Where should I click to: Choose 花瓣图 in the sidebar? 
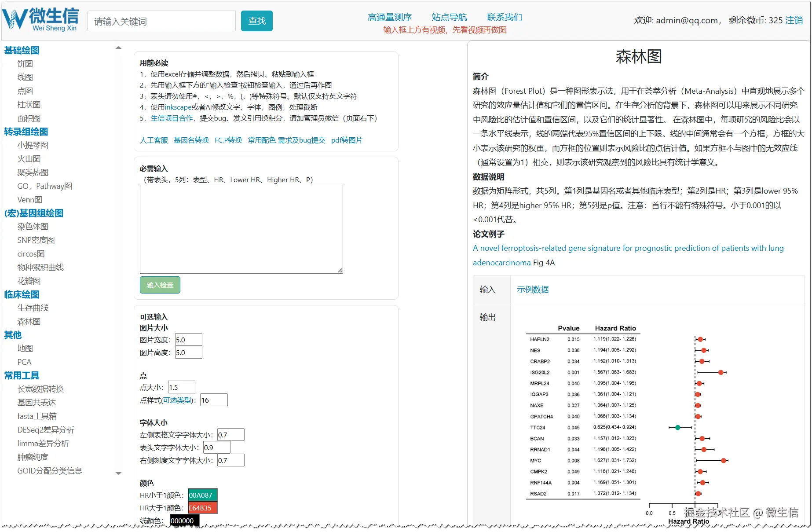pyautogui.click(x=29, y=281)
